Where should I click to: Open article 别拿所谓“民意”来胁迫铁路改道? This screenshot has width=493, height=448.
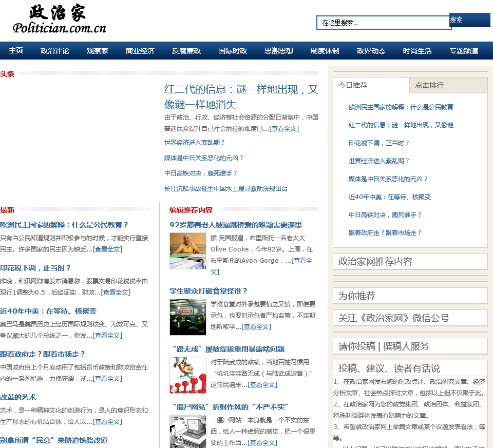54,440
